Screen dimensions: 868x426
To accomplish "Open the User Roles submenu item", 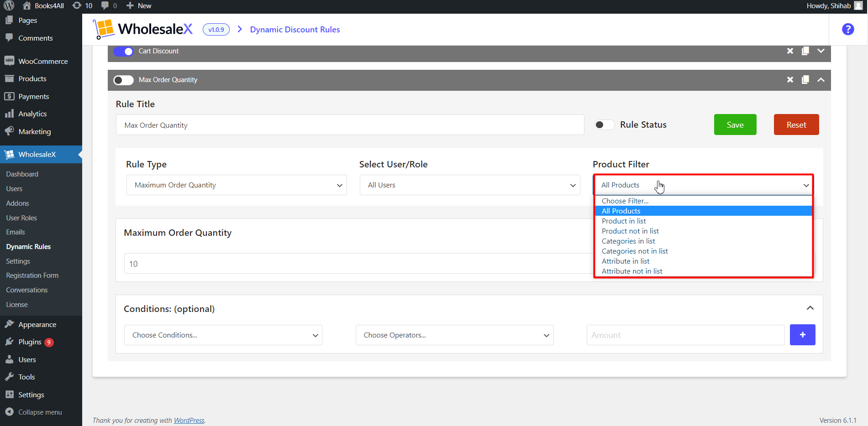I will point(21,218).
